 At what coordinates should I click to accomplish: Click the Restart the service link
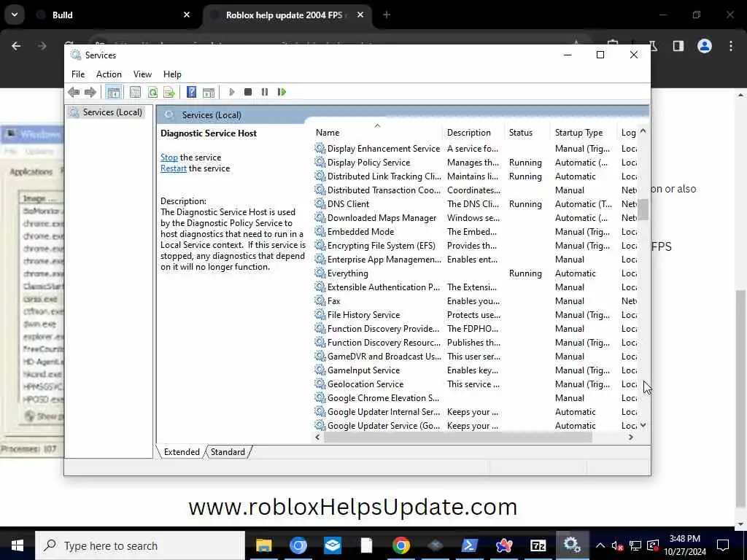[x=174, y=168]
